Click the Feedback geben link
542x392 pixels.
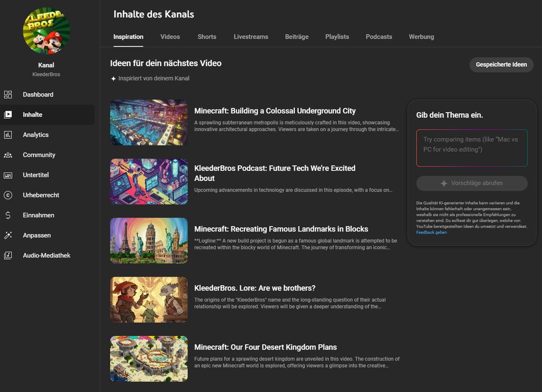[x=431, y=232]
